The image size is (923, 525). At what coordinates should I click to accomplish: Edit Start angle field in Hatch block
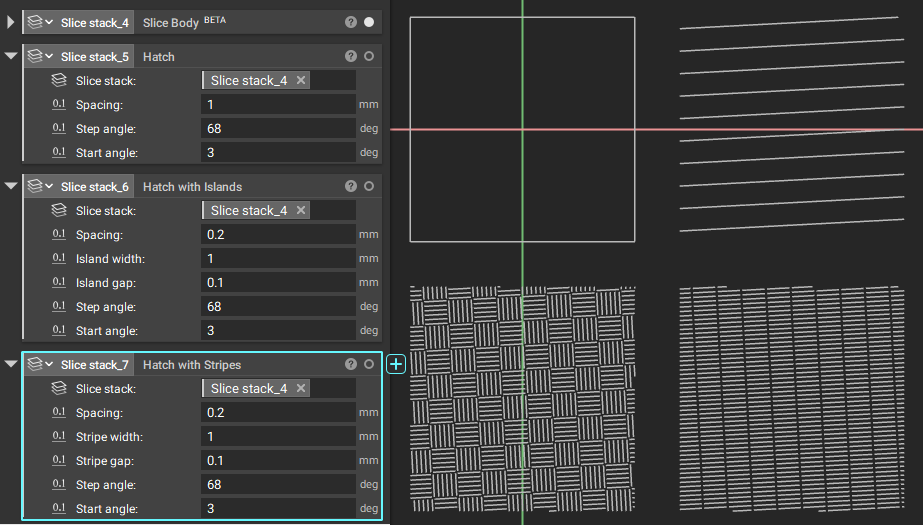click(x=278, y=152)
